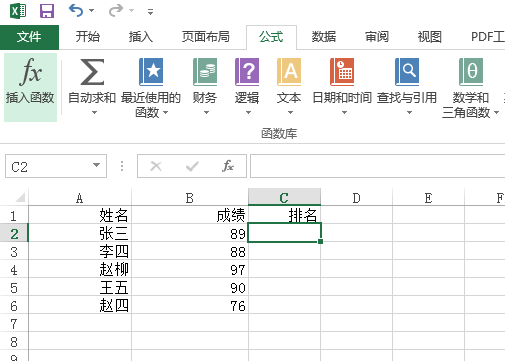Open the 文件 menu
Viewport: 505px width, 361px height.
click(29, 37)
